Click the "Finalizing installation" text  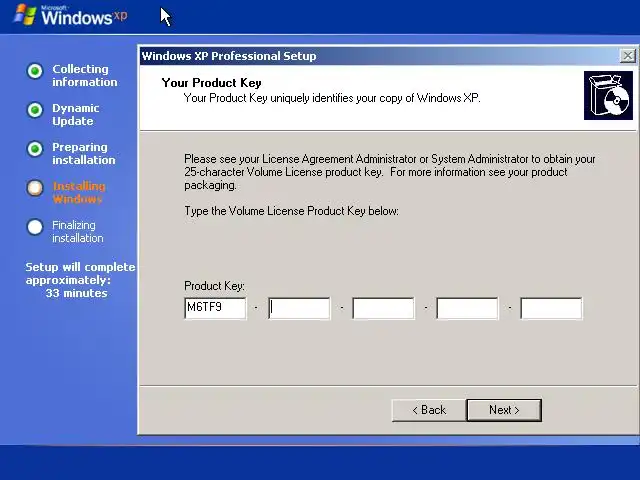tap(78, 231)
